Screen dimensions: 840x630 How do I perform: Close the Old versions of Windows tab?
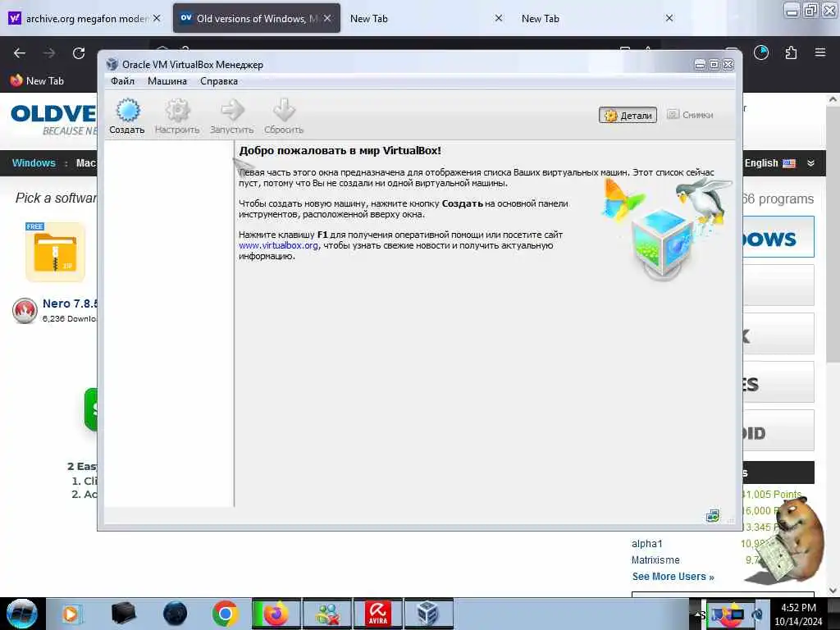point(327,18)
